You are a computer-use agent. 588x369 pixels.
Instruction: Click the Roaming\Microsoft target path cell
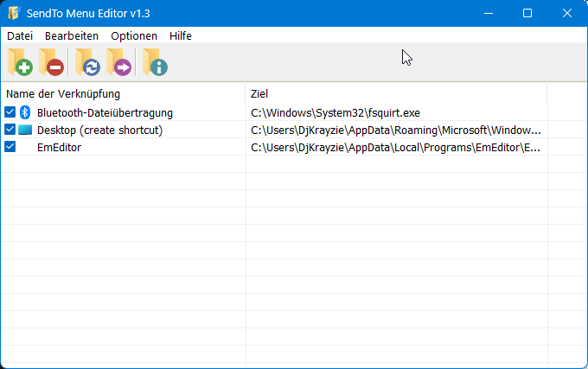pos(396,130)
